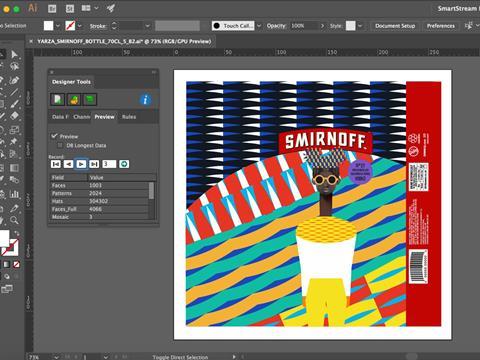This screenshot has height=360, width=480.
Task: Click the Document Setup button
Action: [395, 26]
